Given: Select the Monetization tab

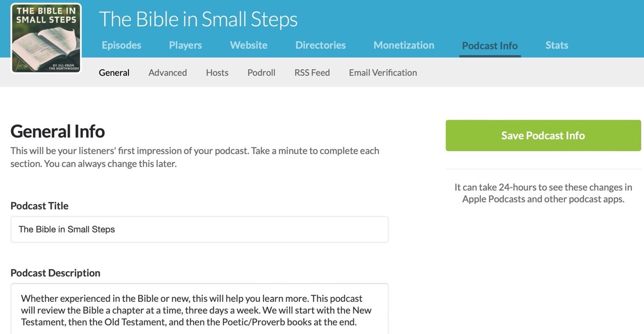Looking at the screenshot, I should 404,45.
